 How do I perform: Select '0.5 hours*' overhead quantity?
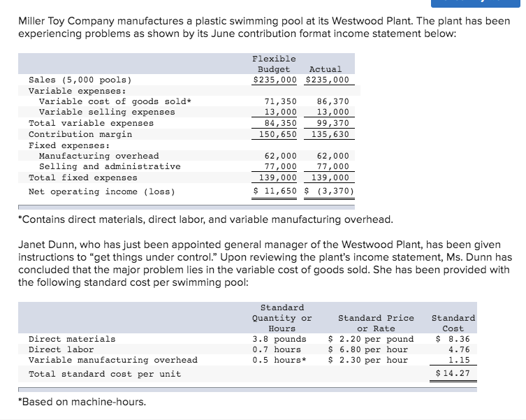coord(279,360)
